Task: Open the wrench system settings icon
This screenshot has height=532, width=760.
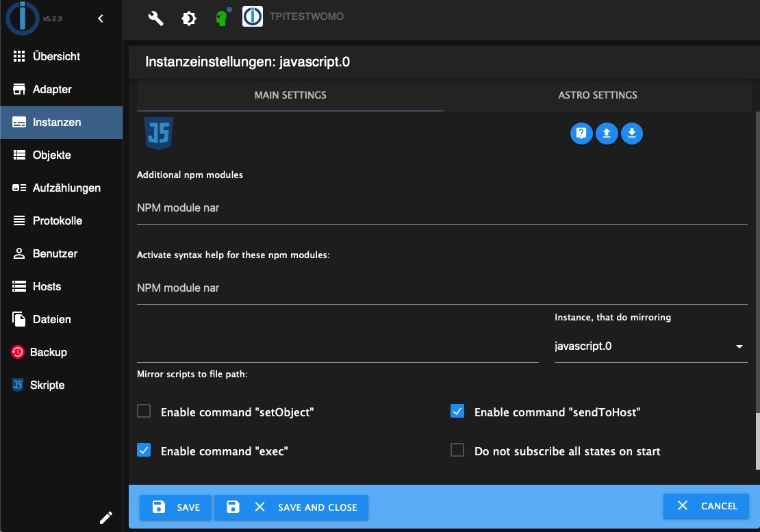Action: pos(155,18)
